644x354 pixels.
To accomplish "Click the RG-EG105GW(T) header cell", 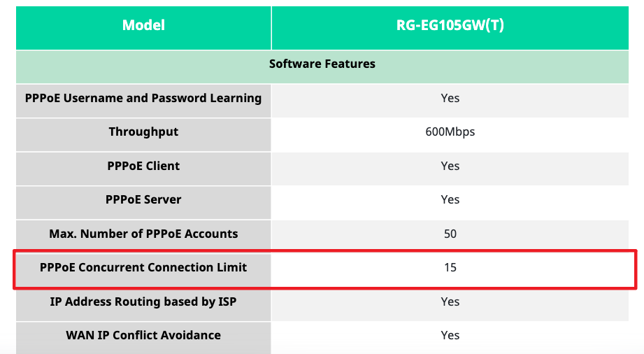I will click(450, 27).
